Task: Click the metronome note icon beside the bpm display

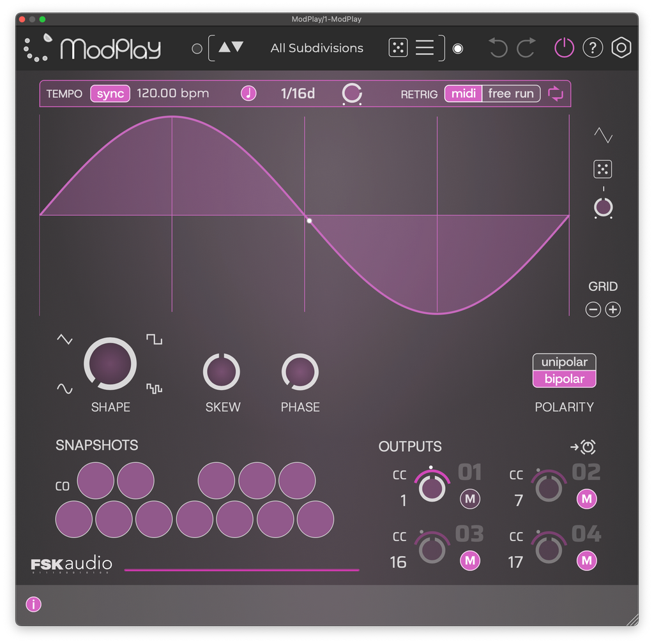Action: pyautogui.click(x=248, y=93)
